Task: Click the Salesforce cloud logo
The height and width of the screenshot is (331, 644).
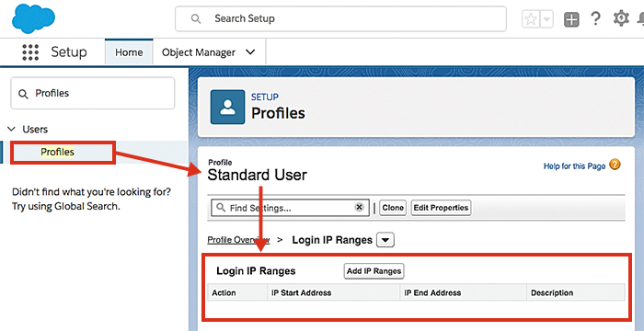Action: click(34, 17)
